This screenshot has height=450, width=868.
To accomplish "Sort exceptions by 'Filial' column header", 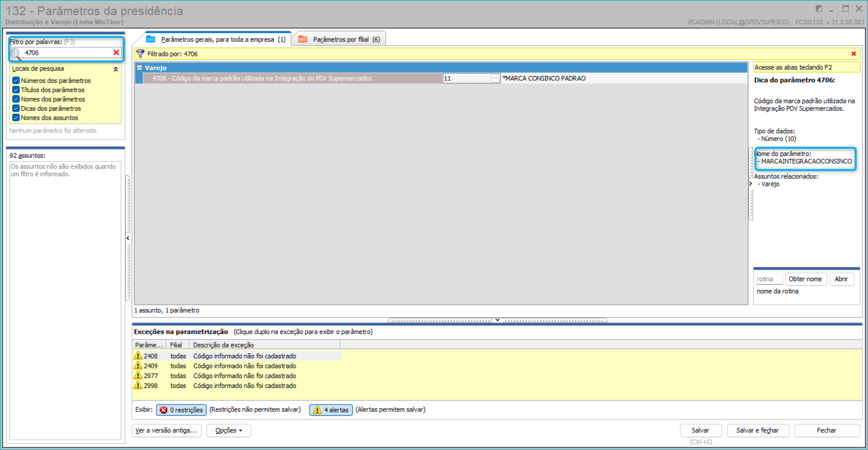I will pyautogui.click(x=178, y=345).
